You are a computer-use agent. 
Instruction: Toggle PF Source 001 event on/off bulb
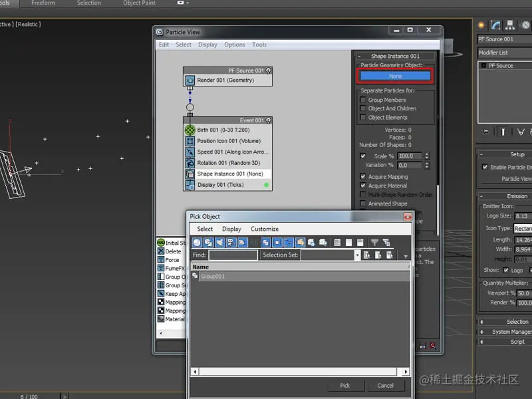(269, 70)
